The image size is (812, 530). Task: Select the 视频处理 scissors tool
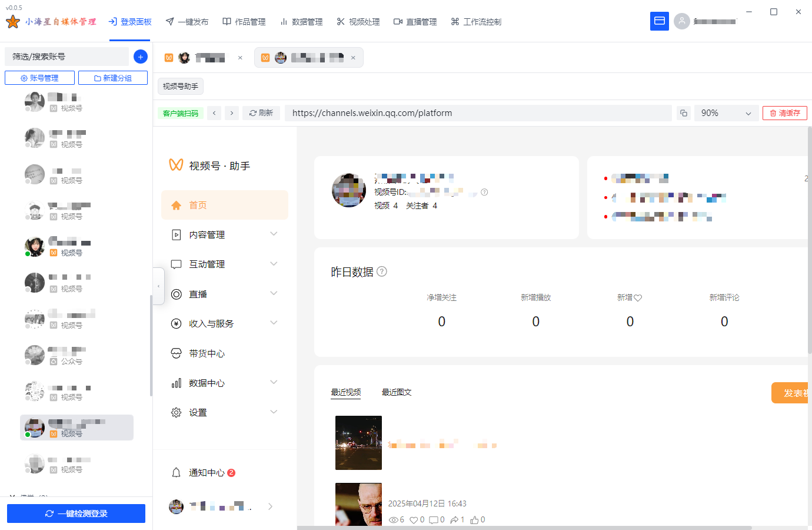(358, 21)
